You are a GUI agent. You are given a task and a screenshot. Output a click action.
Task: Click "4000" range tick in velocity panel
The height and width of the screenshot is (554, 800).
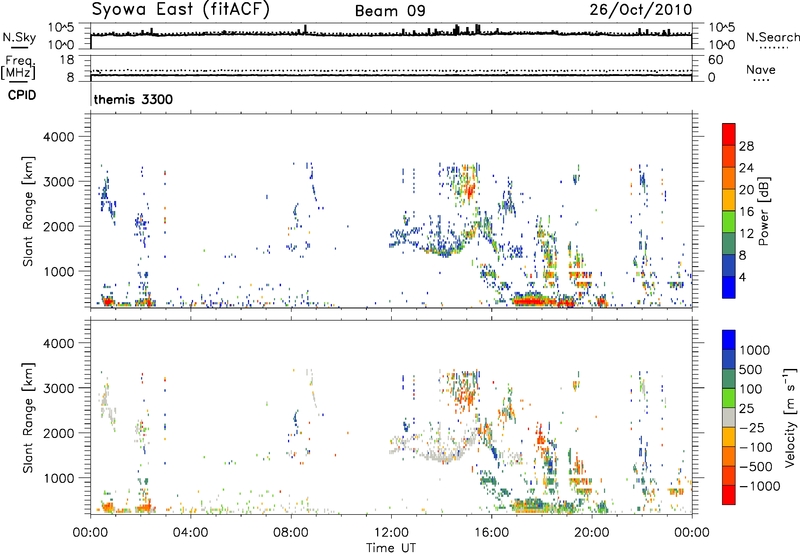[x=59, y=343]
